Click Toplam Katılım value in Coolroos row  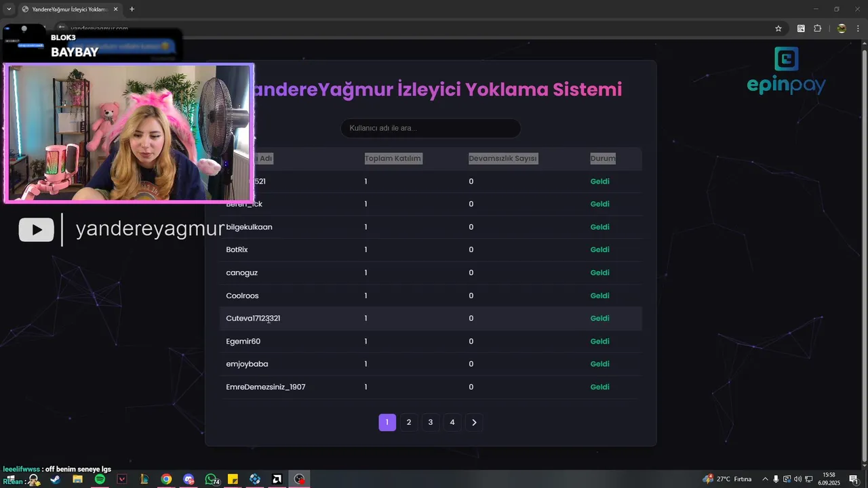[x=366, y=296]
